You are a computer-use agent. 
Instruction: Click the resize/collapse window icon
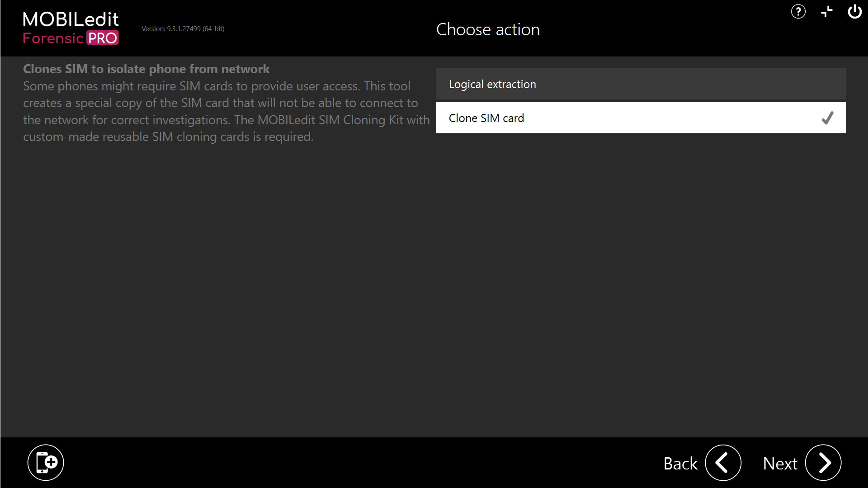point(827,12)
